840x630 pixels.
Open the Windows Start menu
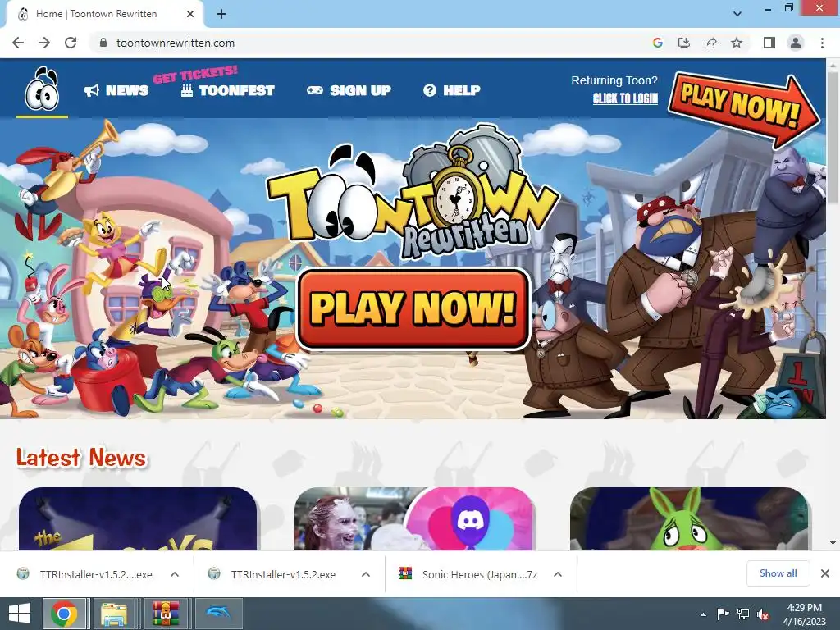click(20, 614)
